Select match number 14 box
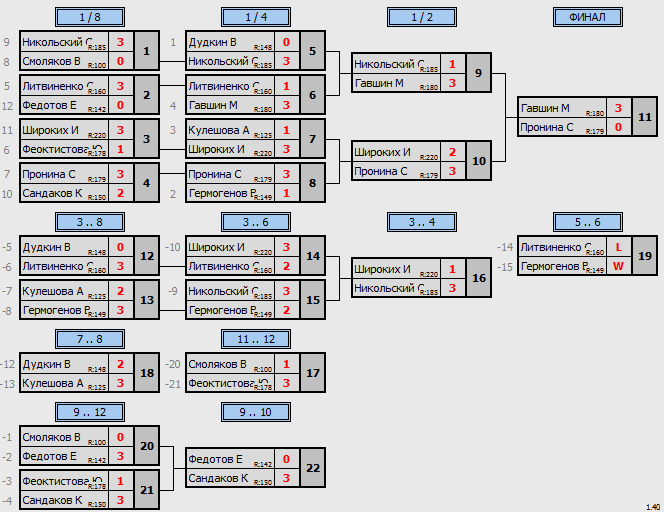Viewport: 664px width, 512px height. pyautogui.click(x=313, y=256)
